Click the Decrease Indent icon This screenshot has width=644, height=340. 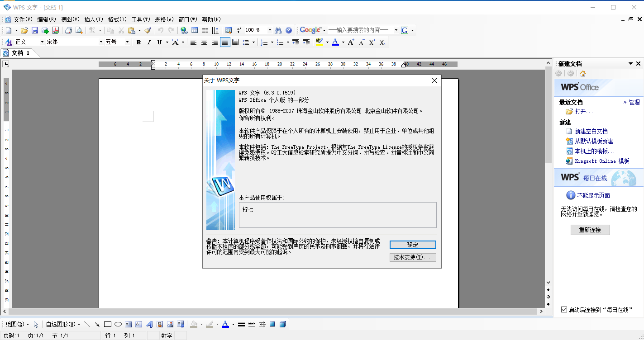coord(296,42)
